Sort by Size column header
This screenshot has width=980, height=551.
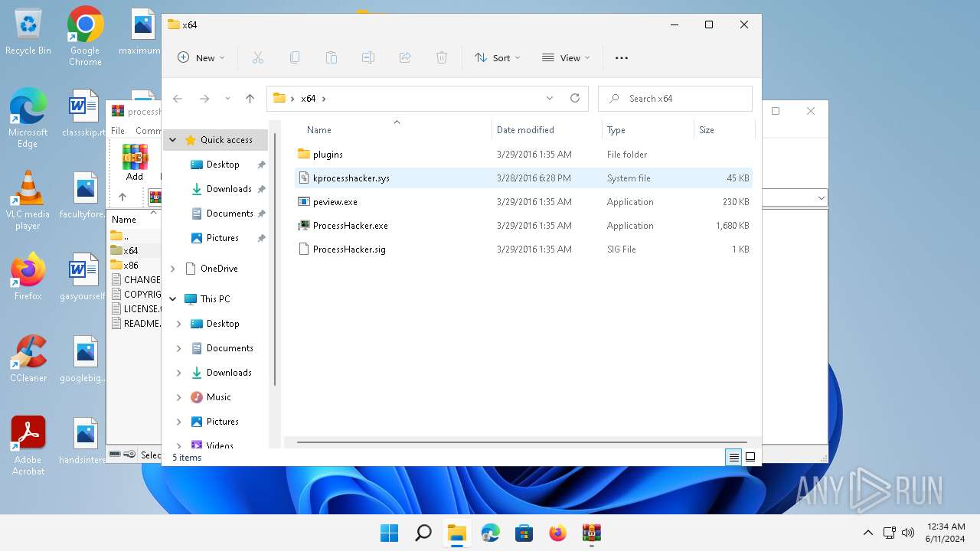[724, 130]
